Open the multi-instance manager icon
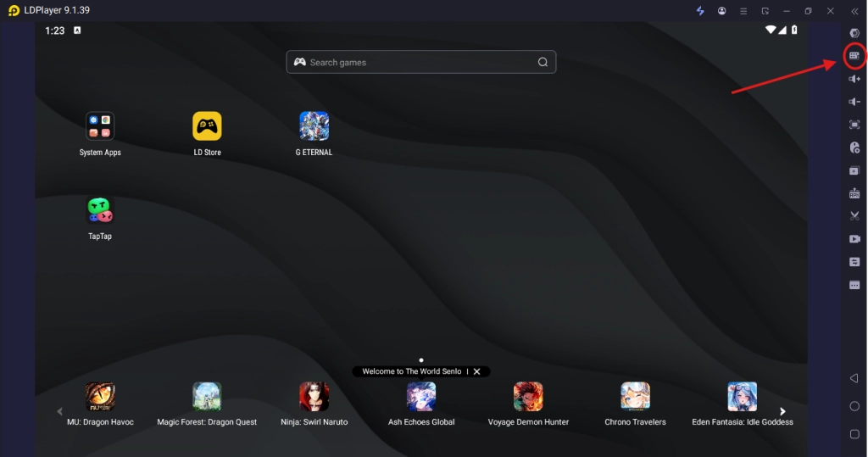 pos(854,170)
